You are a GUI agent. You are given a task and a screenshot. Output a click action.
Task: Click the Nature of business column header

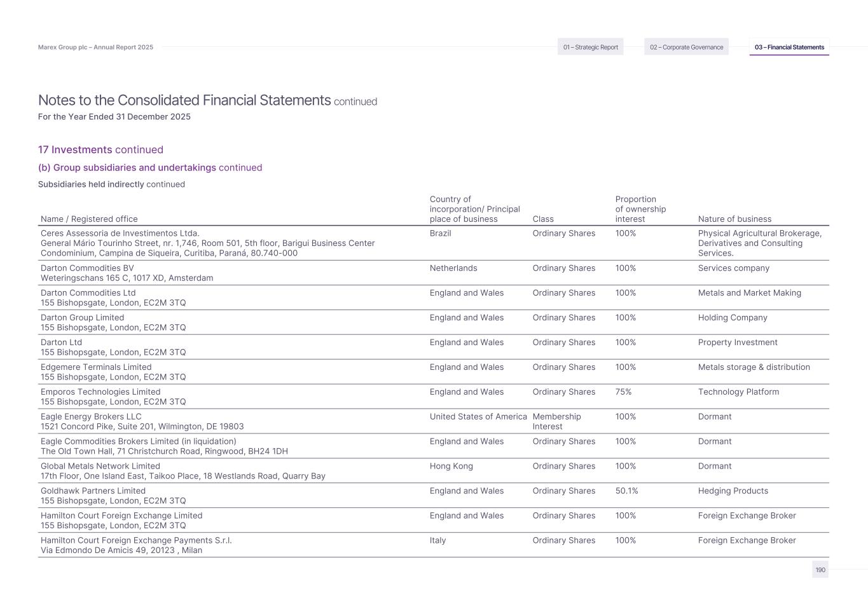(734, 219)
